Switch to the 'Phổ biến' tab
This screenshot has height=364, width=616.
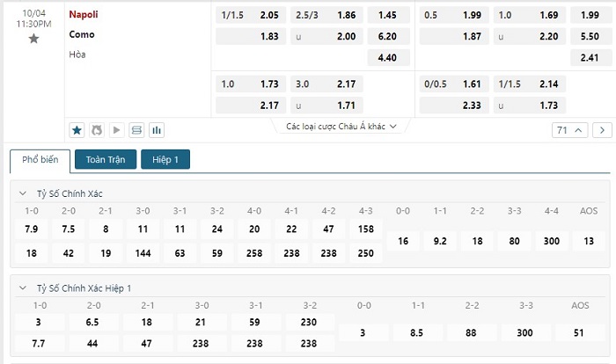coord(40,160)
